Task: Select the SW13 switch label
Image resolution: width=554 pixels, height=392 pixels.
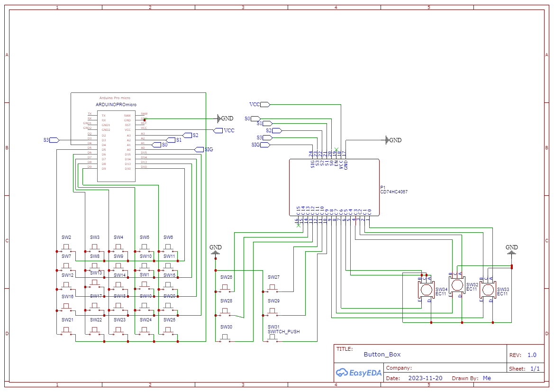Action: (x=96, y=273)
